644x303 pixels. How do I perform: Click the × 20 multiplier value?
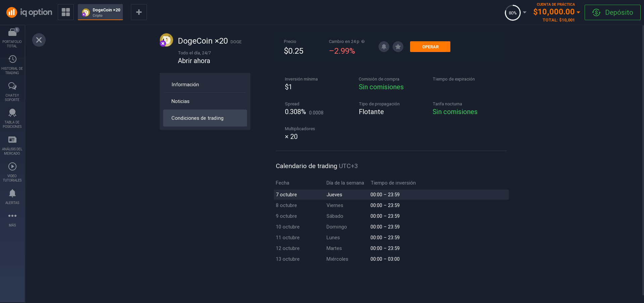click(x=291, y=137)
